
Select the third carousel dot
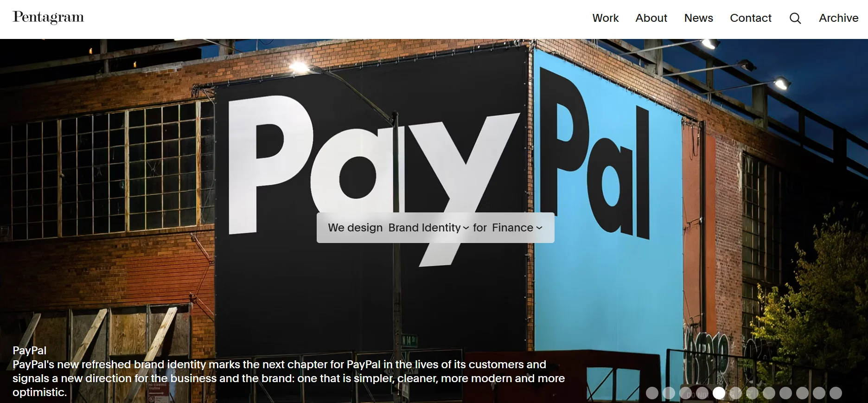[x=685, y=393]
